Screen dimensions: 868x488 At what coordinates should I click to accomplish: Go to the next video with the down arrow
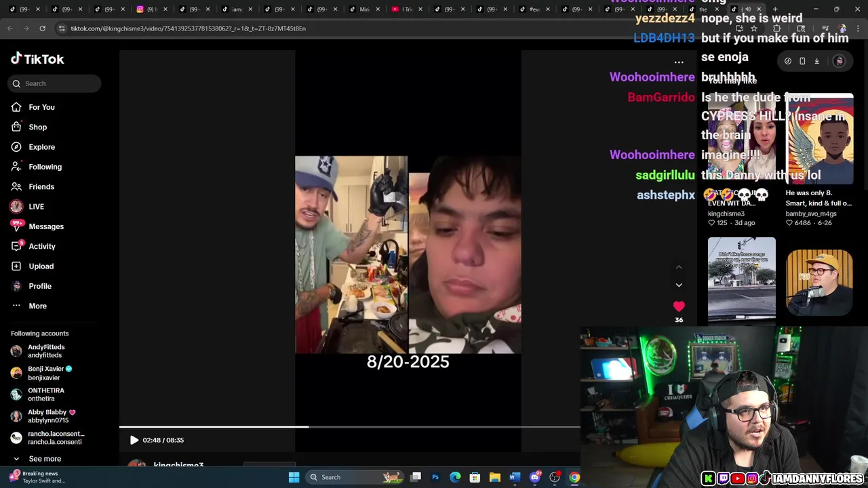[679, 285]
